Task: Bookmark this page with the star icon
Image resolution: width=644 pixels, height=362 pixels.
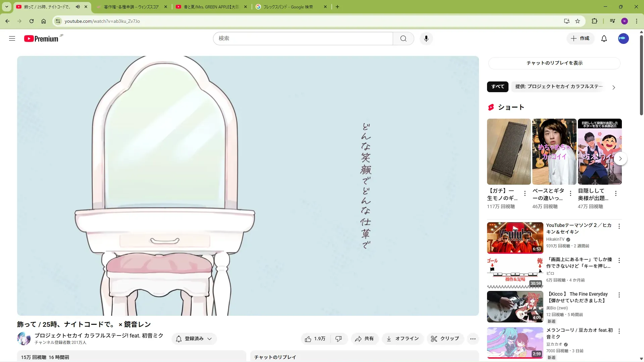Action: pyautogui.click(x=578, y=21)
